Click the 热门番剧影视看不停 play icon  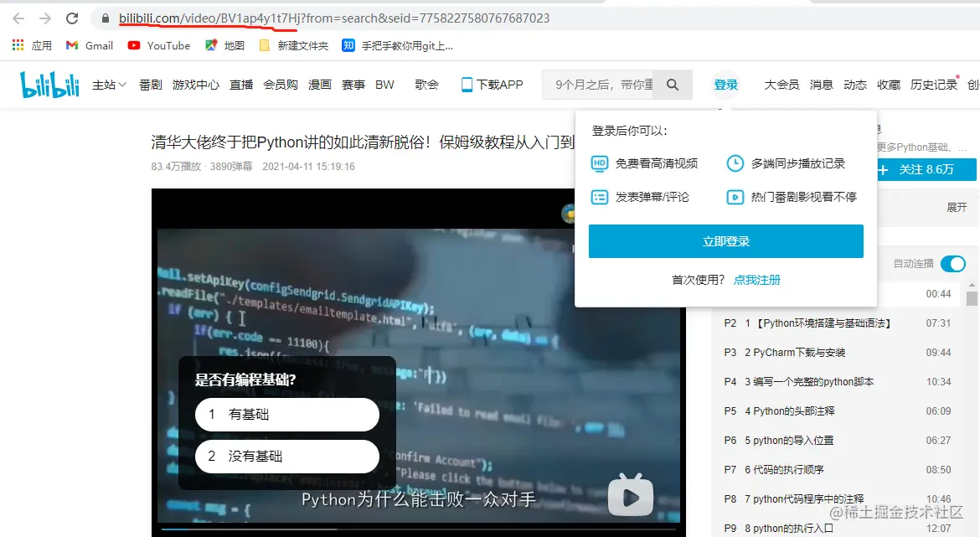[x=735, y=198]
